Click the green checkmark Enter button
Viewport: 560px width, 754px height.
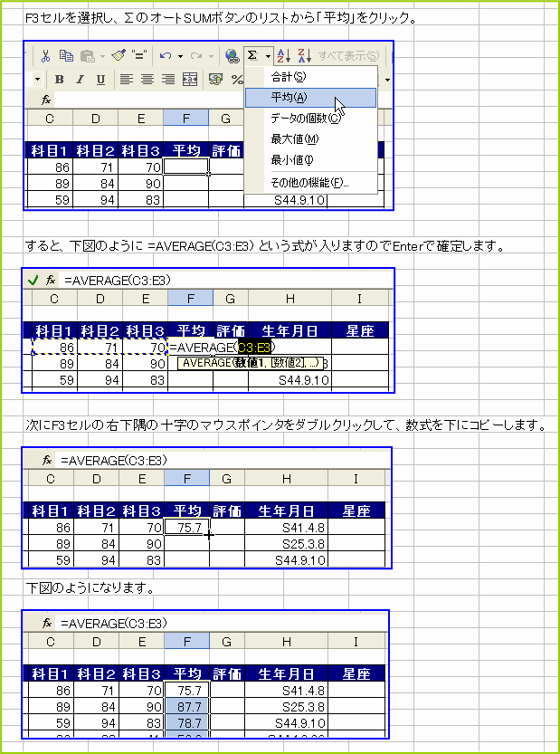[x=33, y=280]
